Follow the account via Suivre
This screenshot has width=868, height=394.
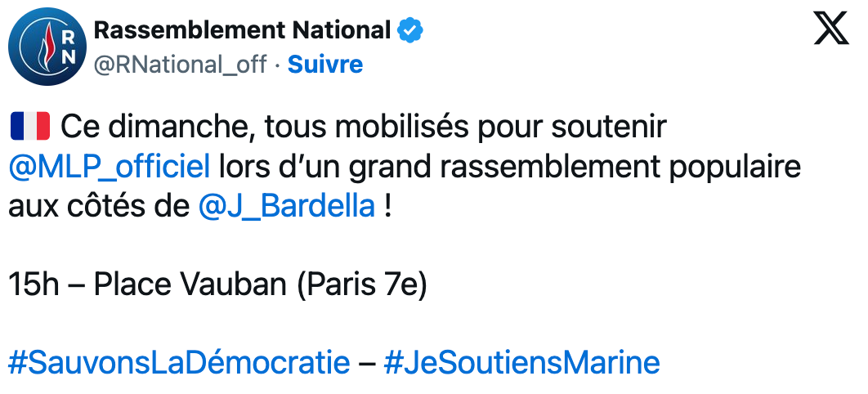point(325,65)
